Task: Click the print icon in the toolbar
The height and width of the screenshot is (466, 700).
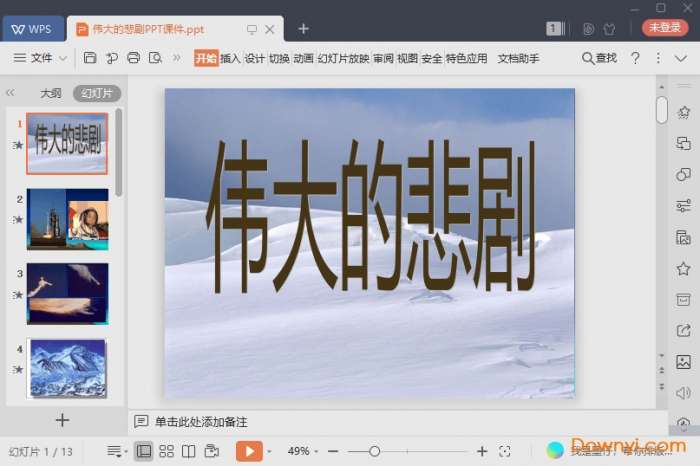Action: point(133,58)
